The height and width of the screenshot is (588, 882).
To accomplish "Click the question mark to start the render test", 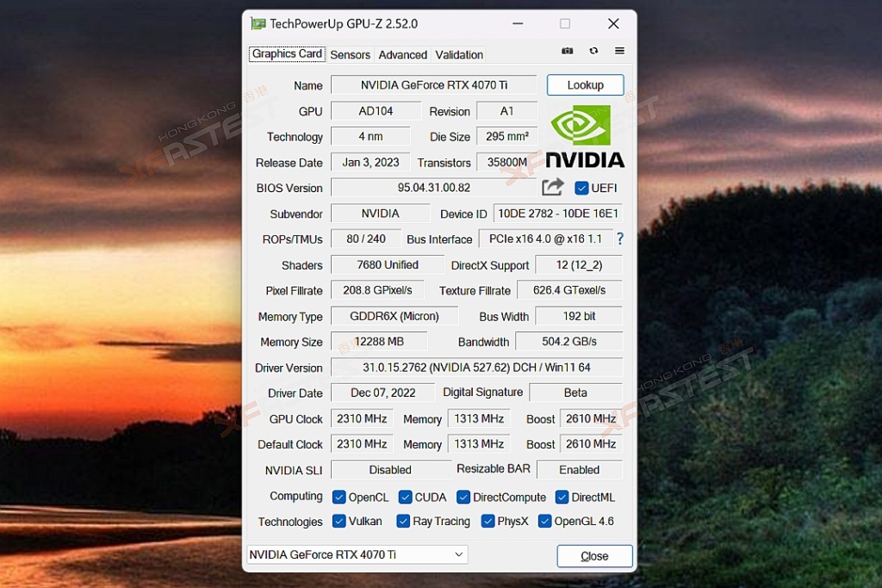I will point(619,238).
